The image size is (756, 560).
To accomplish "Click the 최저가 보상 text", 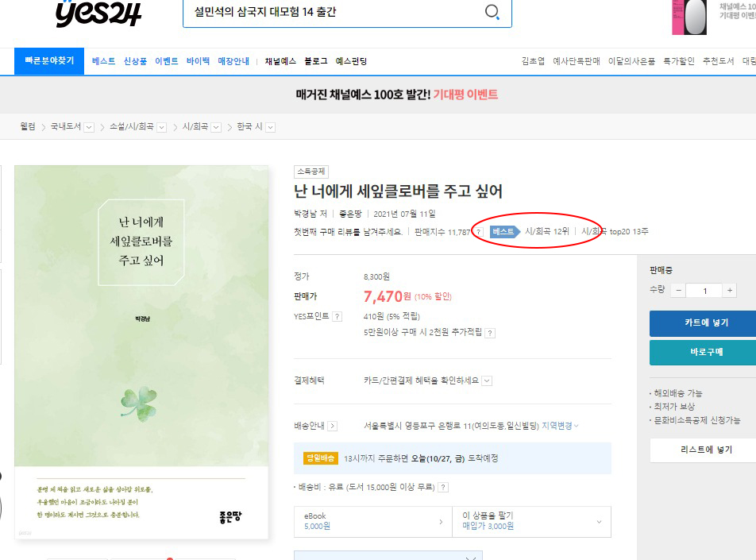I will pyautogui.click(x=674, y=407).
